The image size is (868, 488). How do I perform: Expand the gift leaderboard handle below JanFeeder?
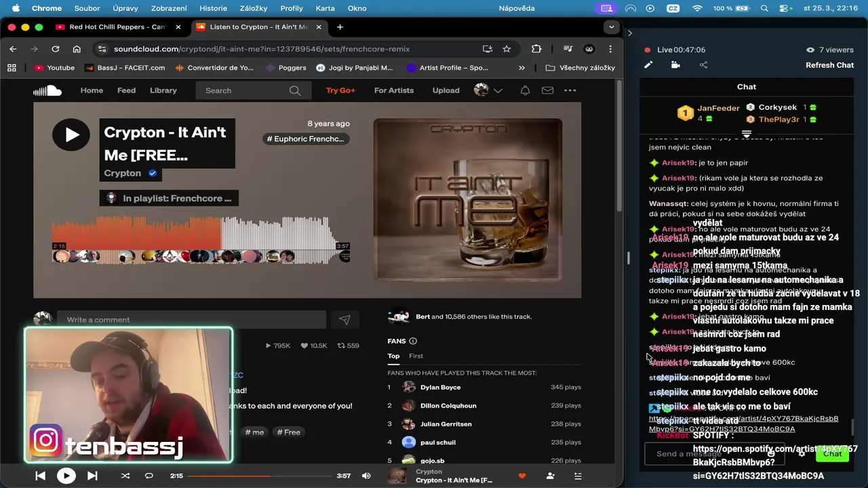click(x=747, y=134)
